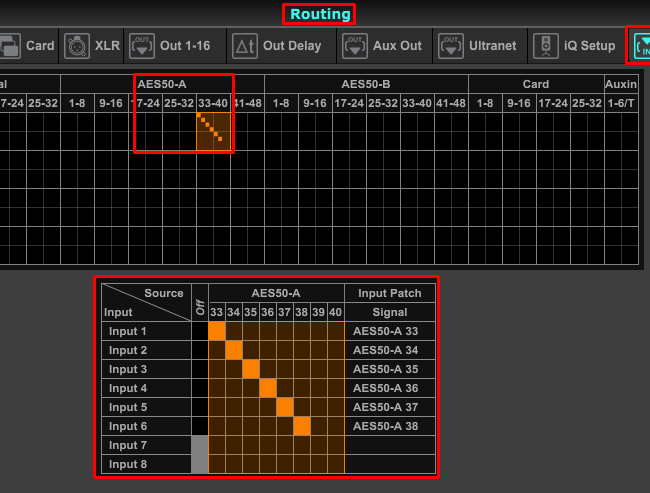Patch Input 8 to AES50-A 40
Screen dimensions: 650x493
[x=336, y=464]
